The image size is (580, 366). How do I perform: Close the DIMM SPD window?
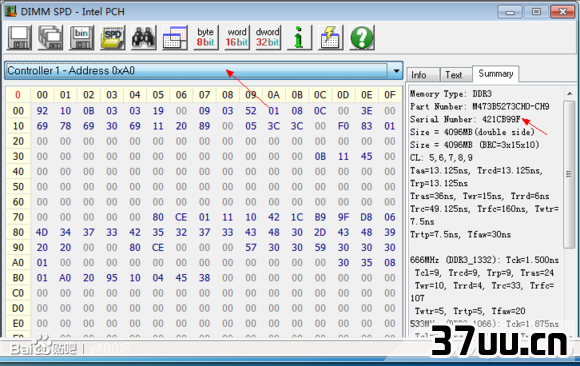(563, 12)
